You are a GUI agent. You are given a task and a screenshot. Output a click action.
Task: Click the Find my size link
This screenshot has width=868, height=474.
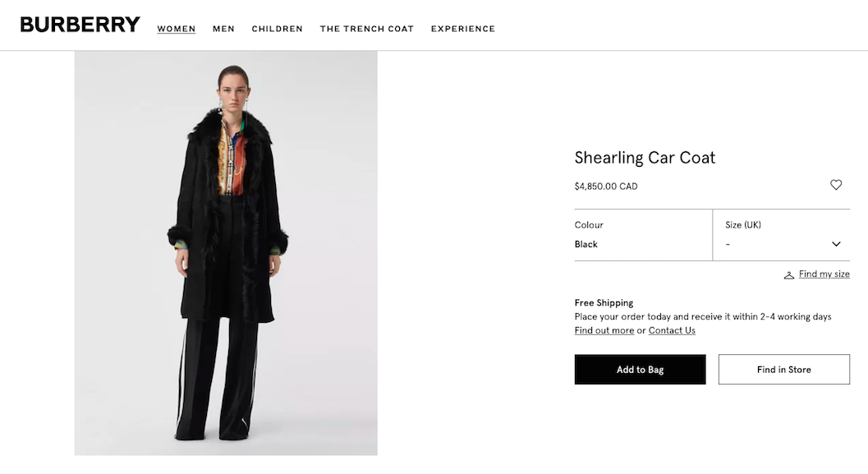pyautogui.click(x=824, y=274)
